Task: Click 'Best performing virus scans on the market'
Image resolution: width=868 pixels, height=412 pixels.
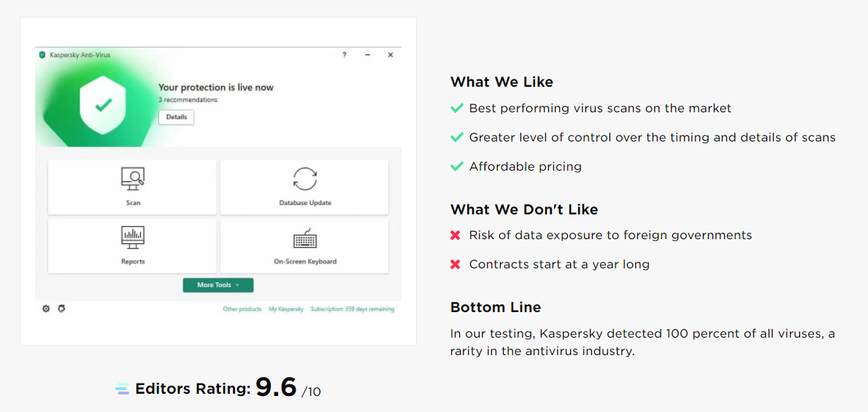Action: click(x=600, y=109)
